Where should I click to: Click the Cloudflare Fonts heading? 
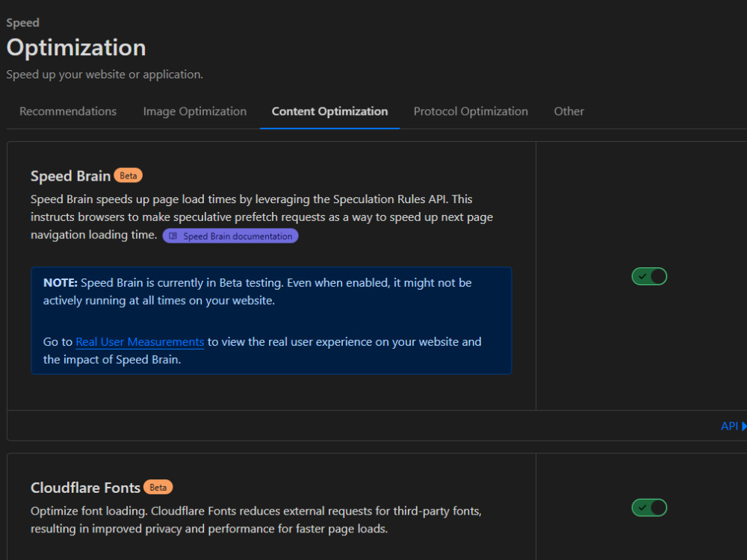[85, 488]
